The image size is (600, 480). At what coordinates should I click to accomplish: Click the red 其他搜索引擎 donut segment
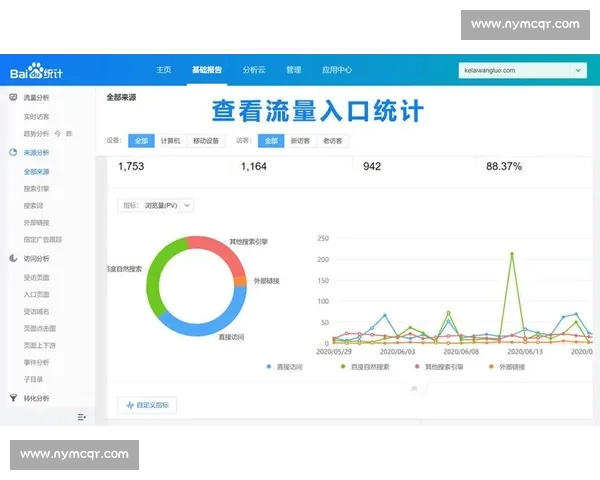pos(224,250)
